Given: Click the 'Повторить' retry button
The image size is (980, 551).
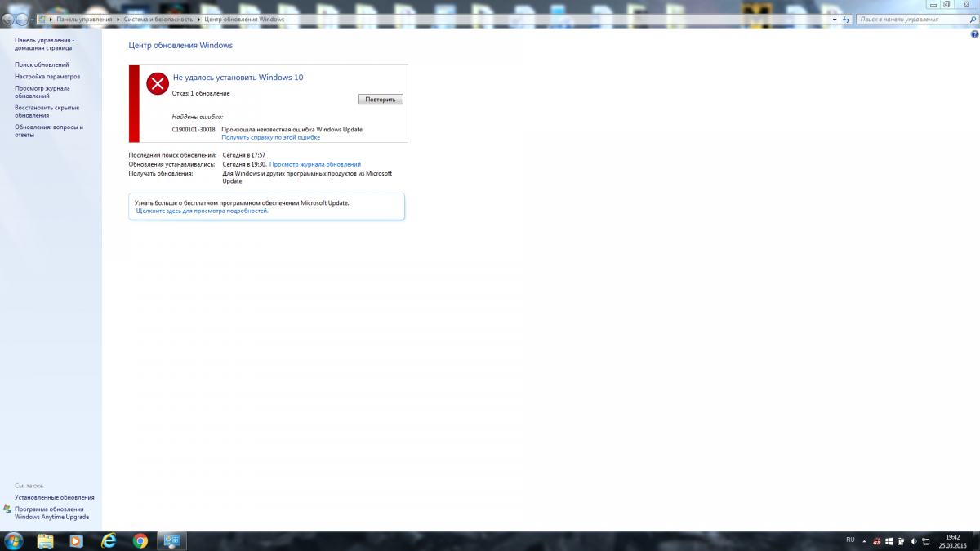Looking at the screenshot, I should (x=380, y=100).
